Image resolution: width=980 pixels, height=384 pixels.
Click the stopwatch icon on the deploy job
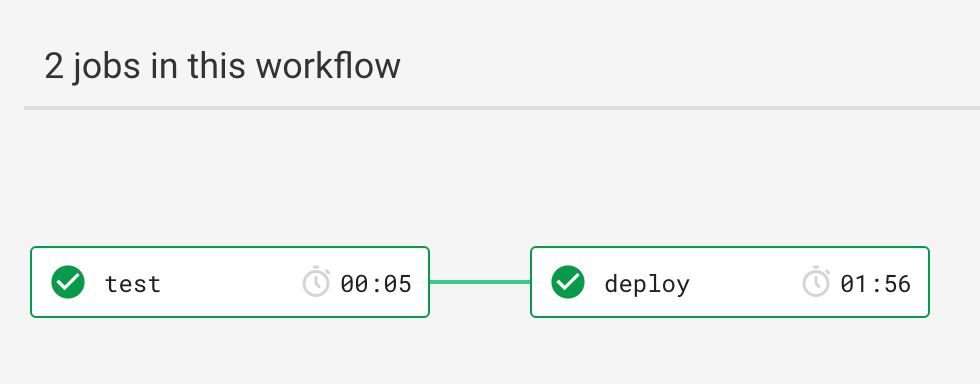pos(816,281)
